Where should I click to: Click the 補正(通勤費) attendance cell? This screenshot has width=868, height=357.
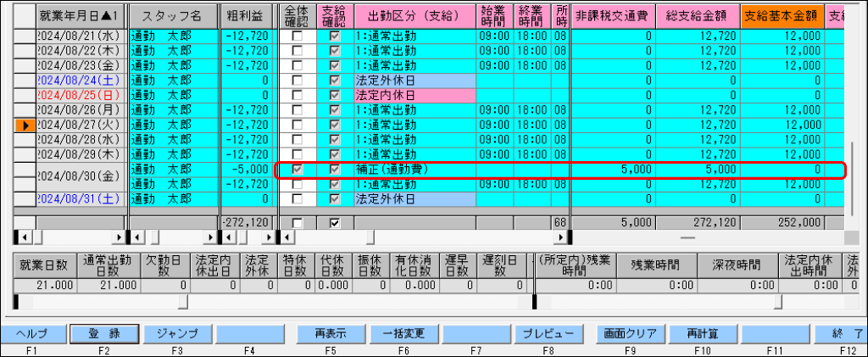(415, 170)
